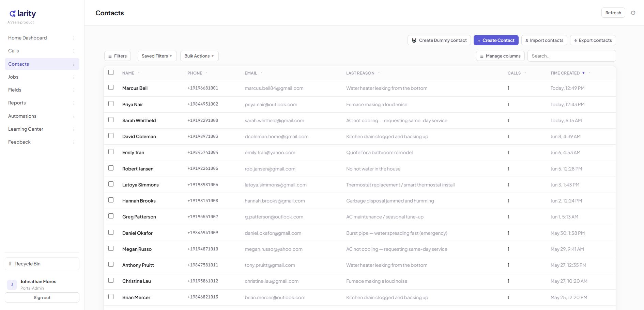Open the Last Reason column menu arrow
Viewport: 644px width, 310px height.
click(x=379, y=73)
